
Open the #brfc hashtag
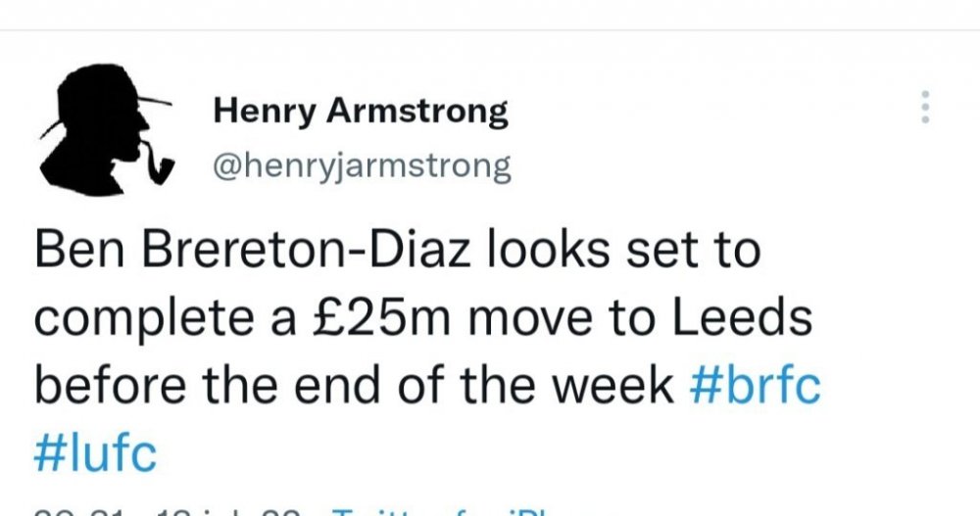(x=756, y=386)
